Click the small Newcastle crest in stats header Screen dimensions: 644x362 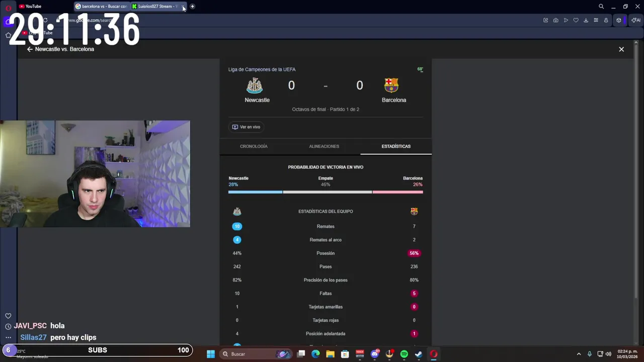click(x=237, y=212)
